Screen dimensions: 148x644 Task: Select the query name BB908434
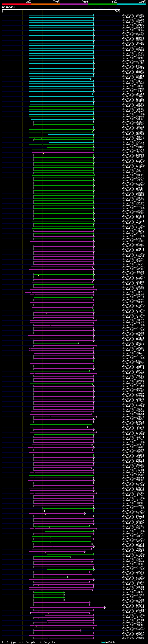click(x=9, y=7)
